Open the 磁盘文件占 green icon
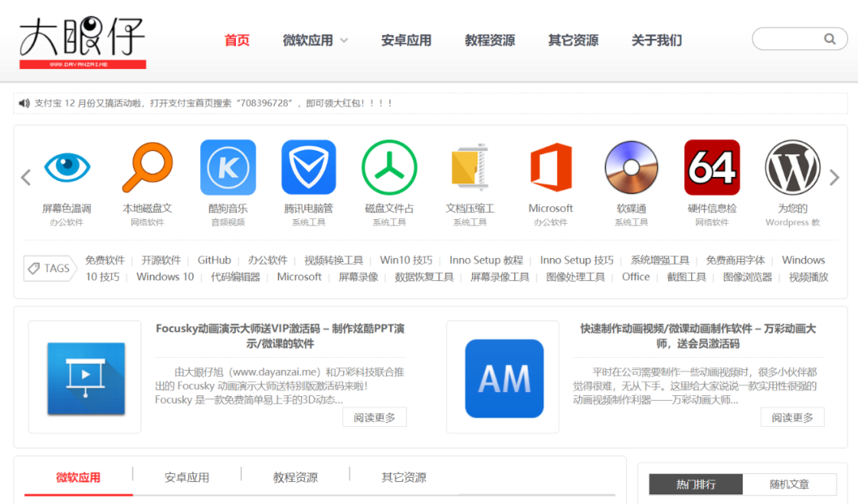The height and width of the screenshot is (504, 858). coord(389,167)
